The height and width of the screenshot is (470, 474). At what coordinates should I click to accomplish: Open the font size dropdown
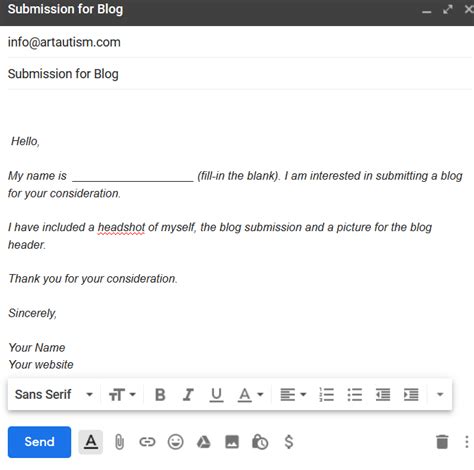[x=122, y=395]
